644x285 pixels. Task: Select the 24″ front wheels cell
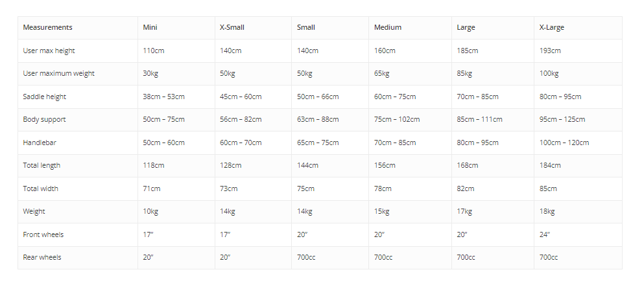pyautogui.click(x=545, y=234)
